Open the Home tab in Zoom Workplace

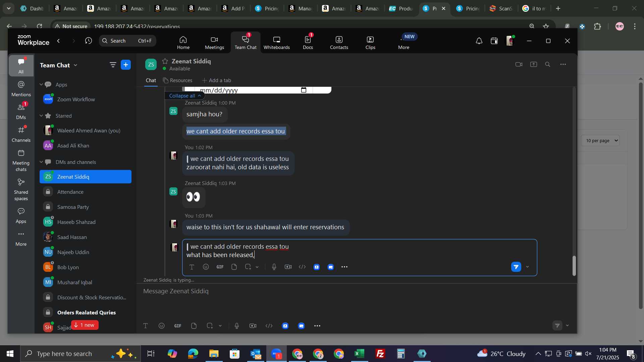[183, 43]
